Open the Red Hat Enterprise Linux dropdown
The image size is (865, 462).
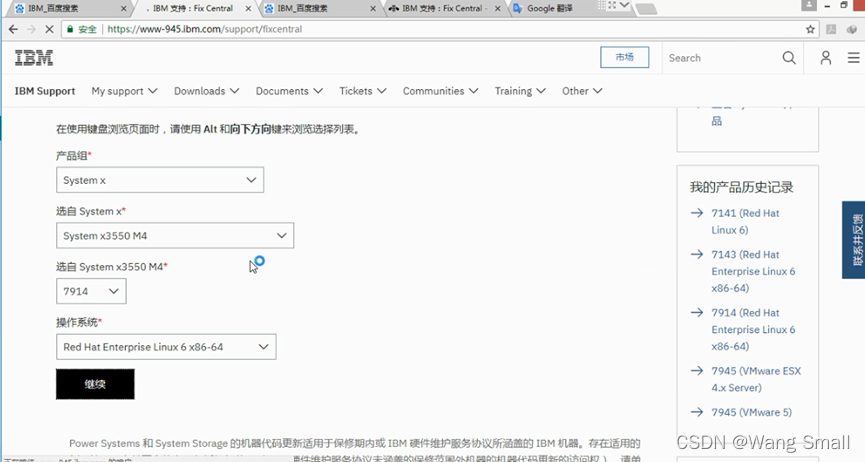click(x=166, y=347)
